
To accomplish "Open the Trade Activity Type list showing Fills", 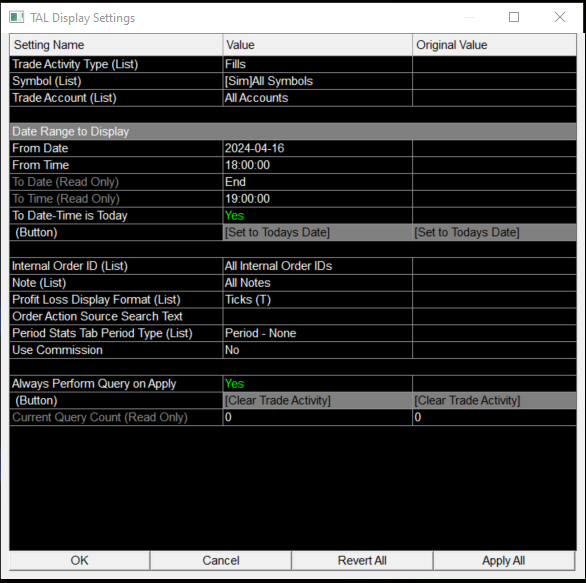I will tap(318, 64).
